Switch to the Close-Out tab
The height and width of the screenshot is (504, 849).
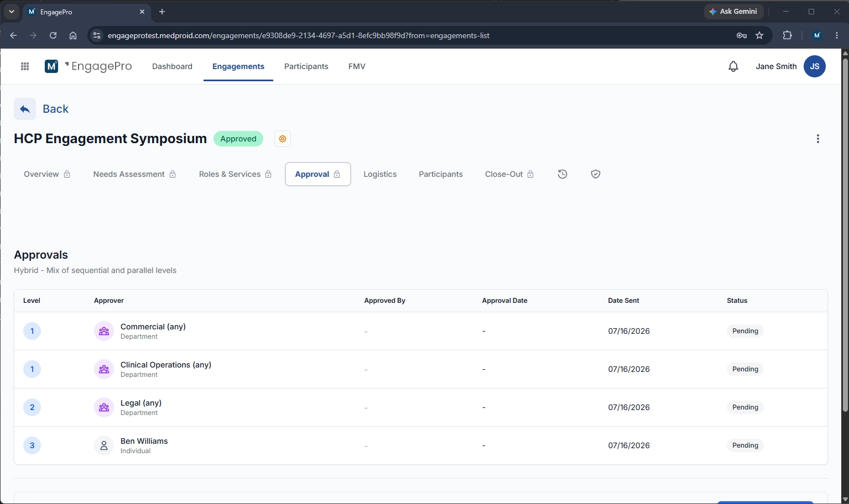(509, 174)
